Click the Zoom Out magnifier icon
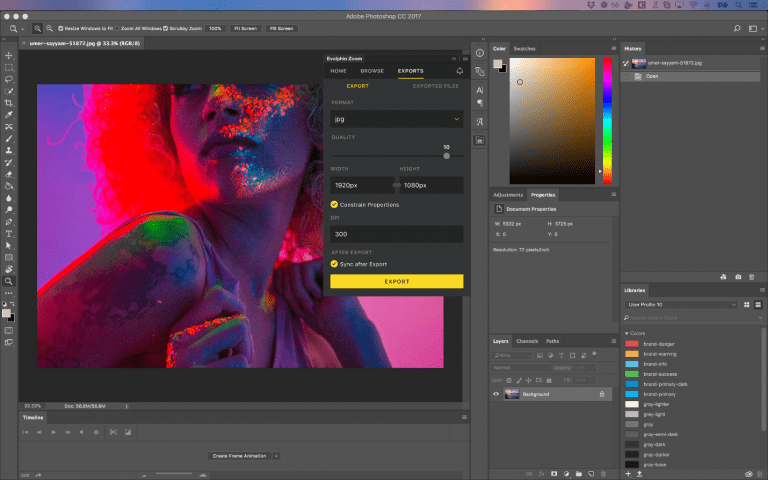The width and height of the screenshot is (768, 480). (51, 29)
